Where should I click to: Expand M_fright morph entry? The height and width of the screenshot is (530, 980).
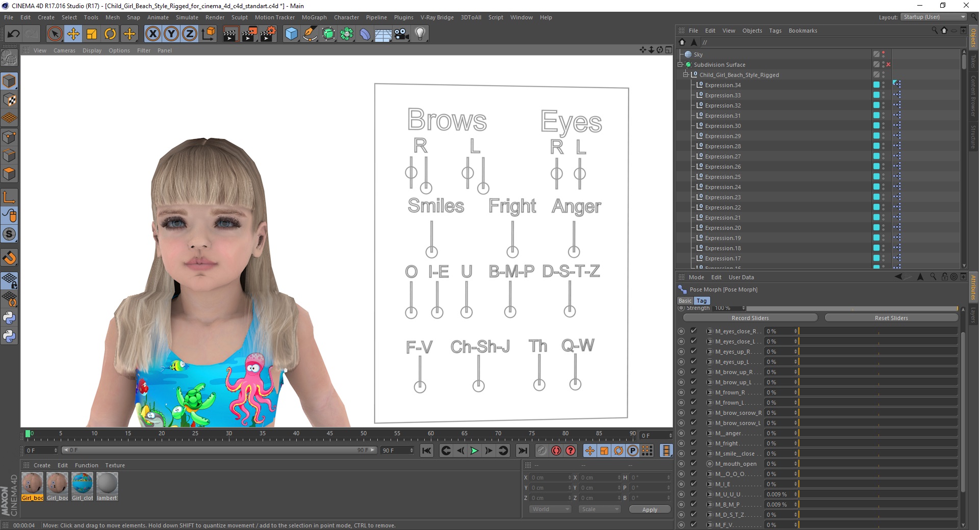[x=709, y=443]
